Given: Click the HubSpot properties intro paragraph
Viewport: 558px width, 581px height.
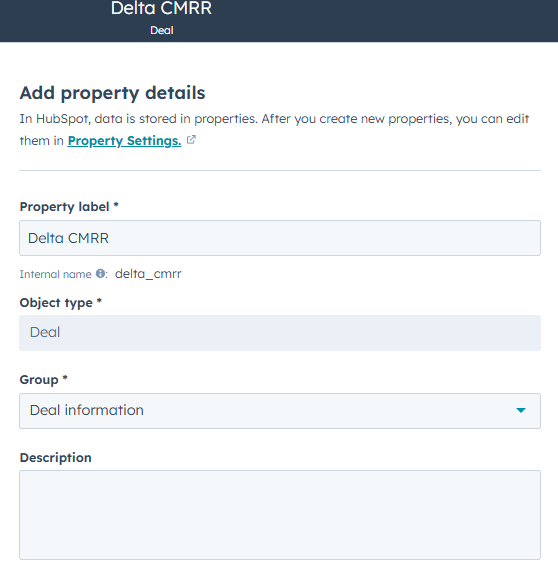Looking at the screenshot, I should coord(274,130).
